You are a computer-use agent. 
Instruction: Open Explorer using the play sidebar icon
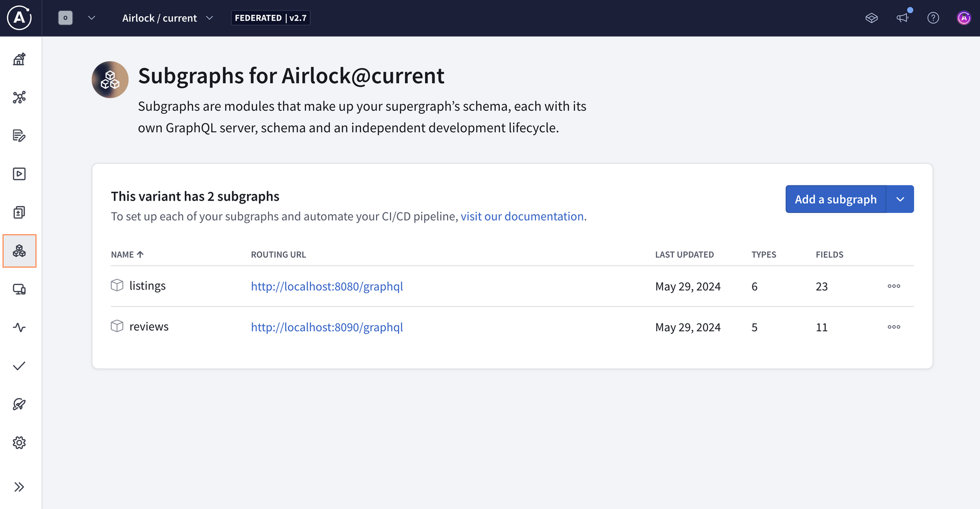pyautogui.click(x=19, y=174)
